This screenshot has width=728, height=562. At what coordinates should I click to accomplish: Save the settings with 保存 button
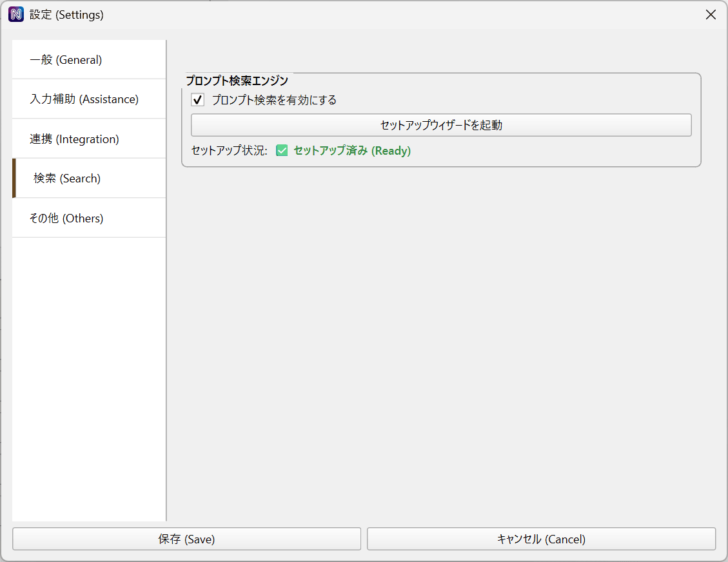186,539
